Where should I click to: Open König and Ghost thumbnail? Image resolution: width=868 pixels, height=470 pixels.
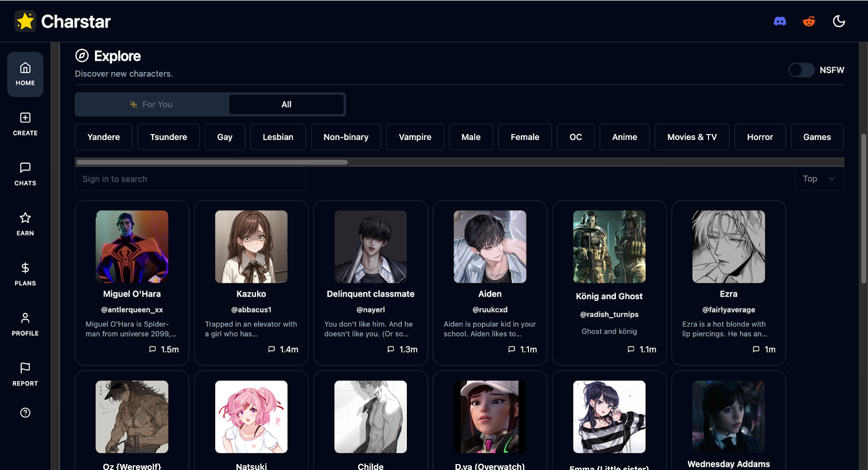[609, 246]
